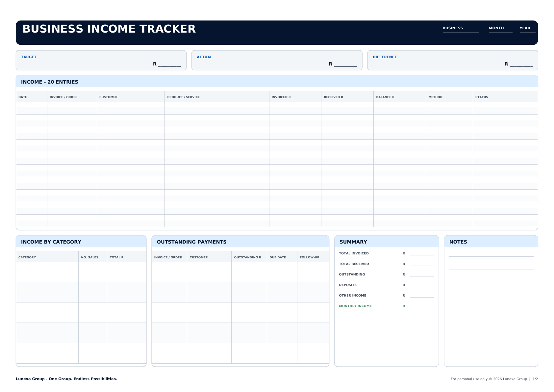554x392 pixels.
Task: Click the Difference amount blank line
Action: tap(521, 64)
